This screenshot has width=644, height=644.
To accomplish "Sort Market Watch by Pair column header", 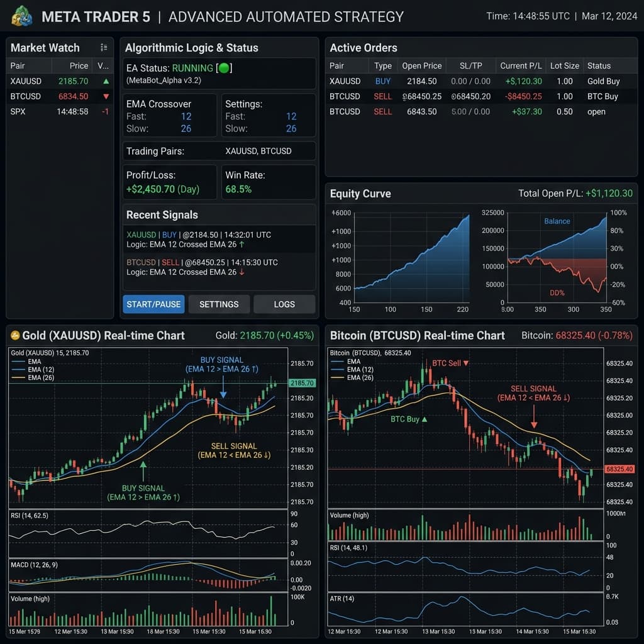I will click(x=18, y=65).
